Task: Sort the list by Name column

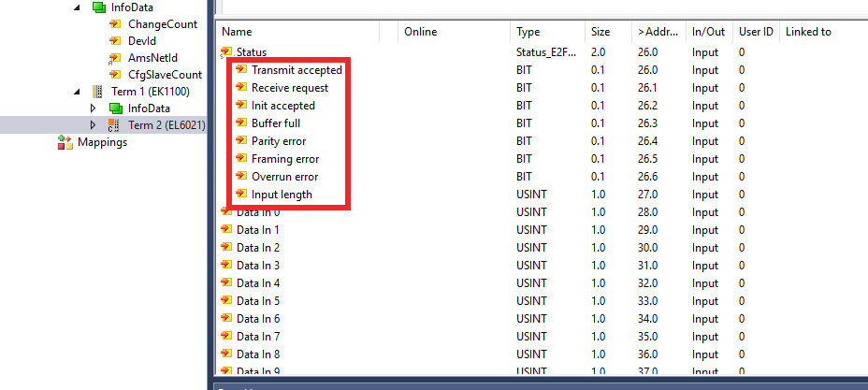Action: point(297,32)
